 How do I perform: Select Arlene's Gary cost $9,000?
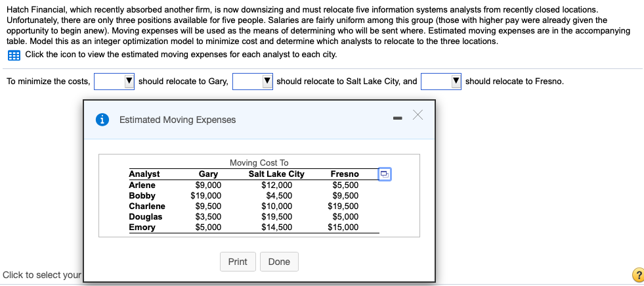[208, 185]
